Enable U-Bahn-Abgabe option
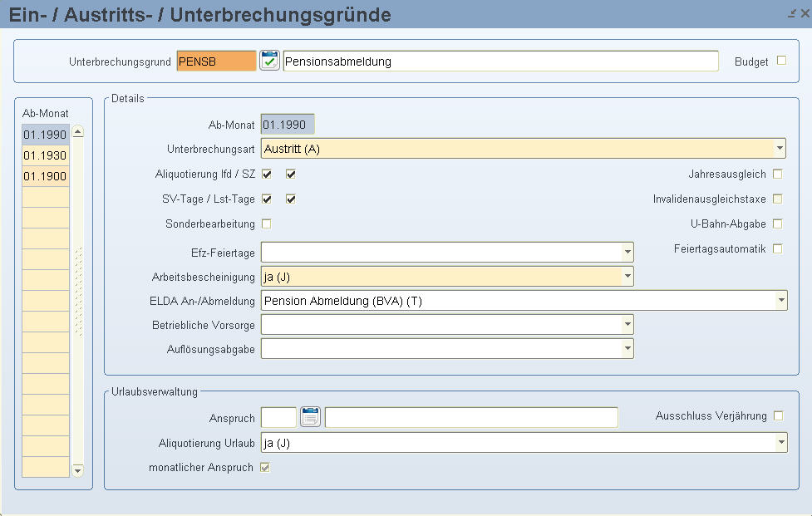 [x=777, y=224]
